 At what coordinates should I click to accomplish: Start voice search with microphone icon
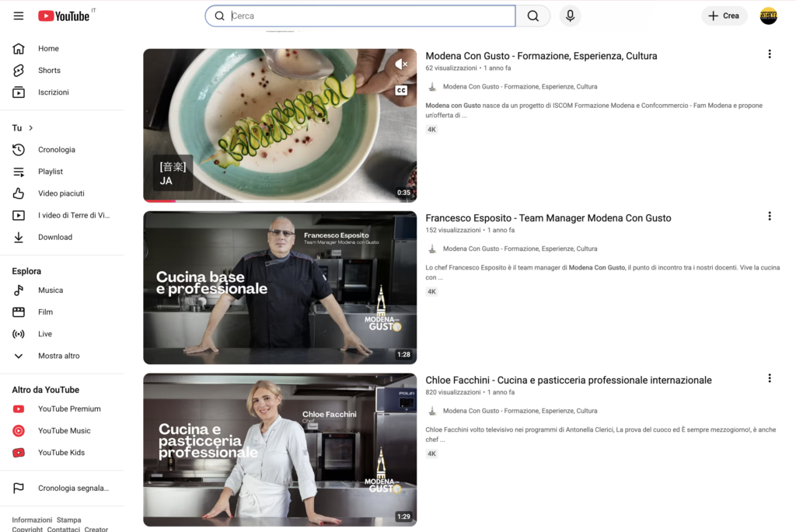(x=570, y=16)
